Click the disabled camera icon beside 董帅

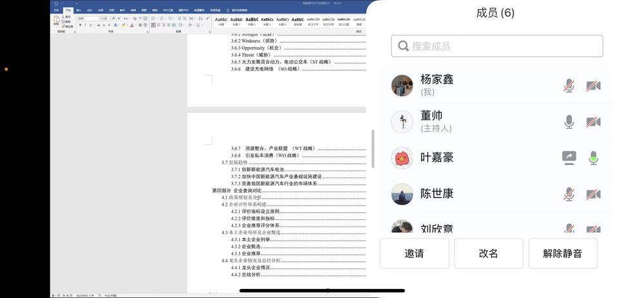coord(593,122)
